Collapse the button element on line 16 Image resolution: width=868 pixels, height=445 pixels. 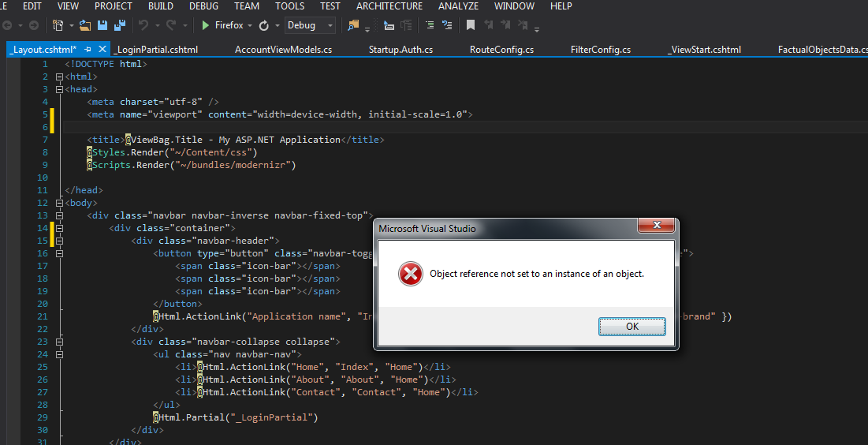tap(59, 253)
